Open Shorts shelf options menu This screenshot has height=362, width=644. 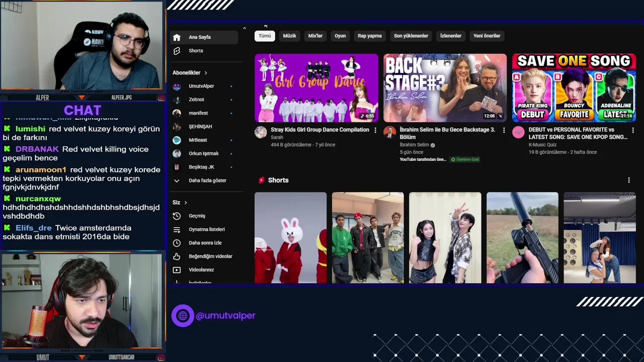(x=628, y=180)
